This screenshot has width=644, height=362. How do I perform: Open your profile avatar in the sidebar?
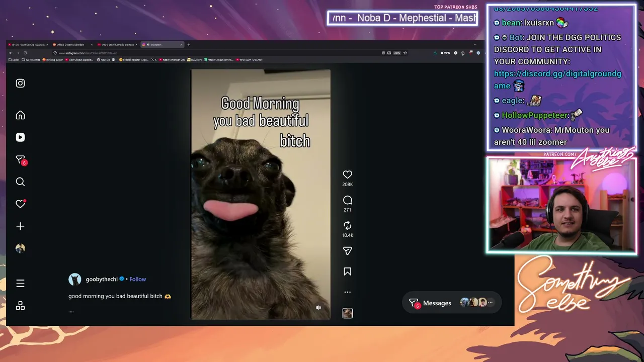(x=20, y=248)
